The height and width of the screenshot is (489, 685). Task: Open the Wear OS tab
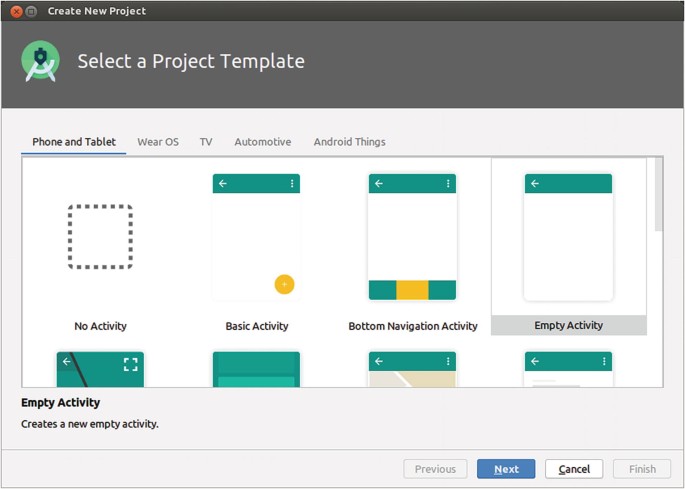(x=158, y=142)
